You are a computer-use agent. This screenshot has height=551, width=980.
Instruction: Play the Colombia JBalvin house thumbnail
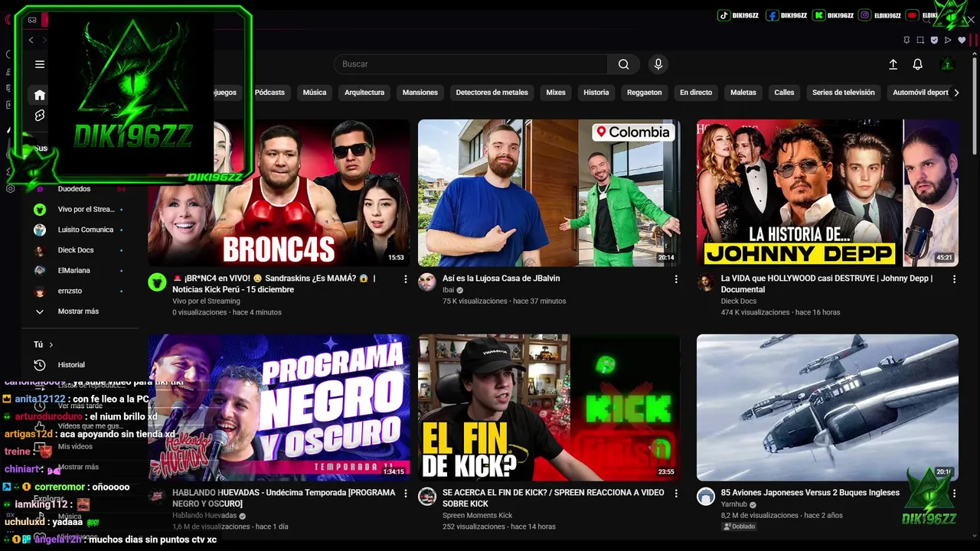(549, 193)
